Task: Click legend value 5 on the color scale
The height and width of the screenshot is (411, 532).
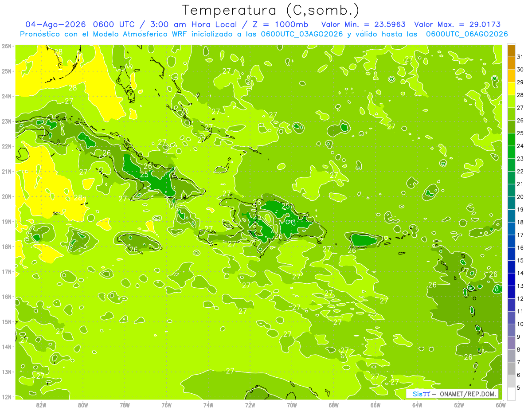Action: [519, 388]
